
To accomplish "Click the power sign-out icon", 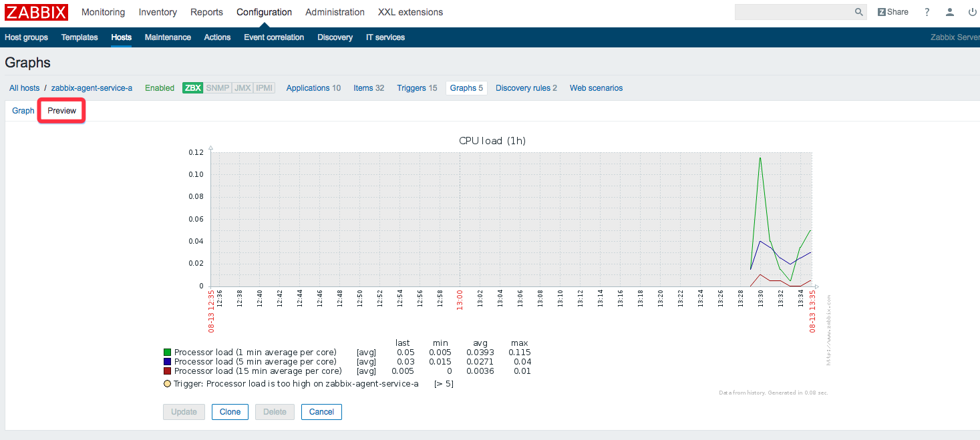I will tap(972, 12).
